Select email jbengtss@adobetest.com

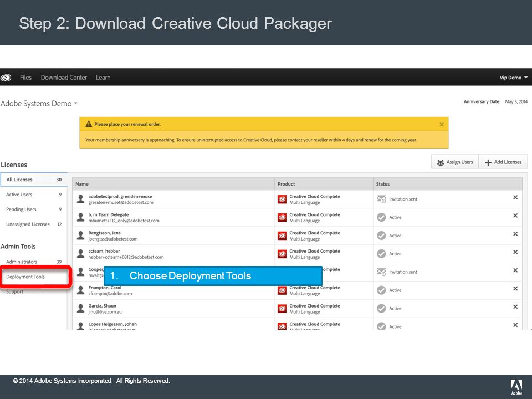(113, 239)
